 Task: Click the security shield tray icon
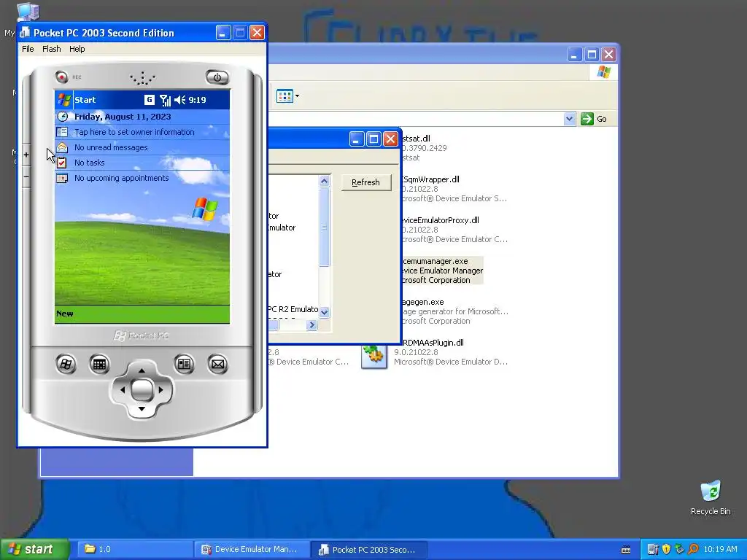666,549
